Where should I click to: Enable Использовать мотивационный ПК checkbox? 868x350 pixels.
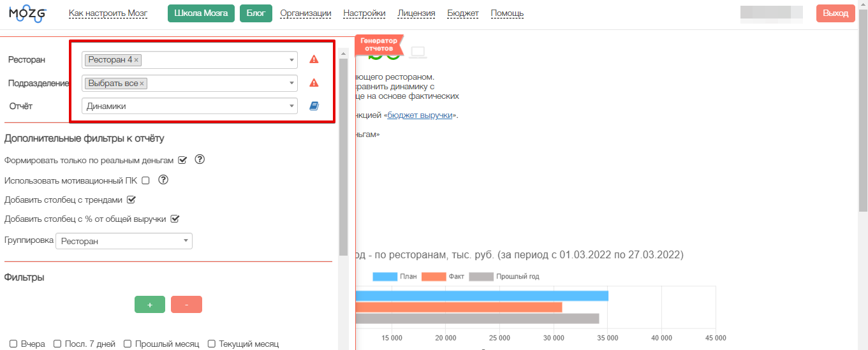tap(145, 180)
